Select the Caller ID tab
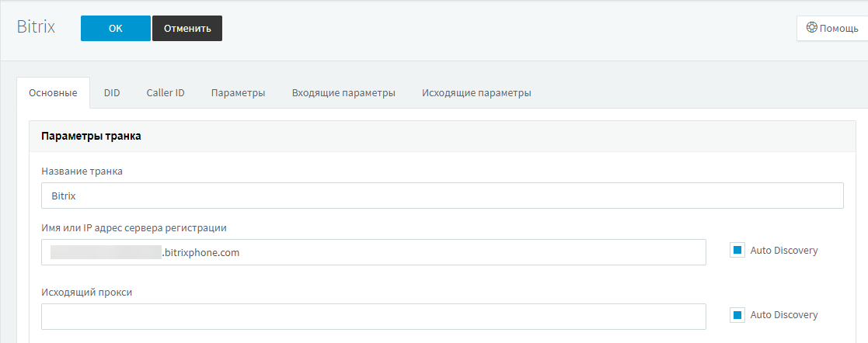The image size is (868, 343). [x=166, y=93]
